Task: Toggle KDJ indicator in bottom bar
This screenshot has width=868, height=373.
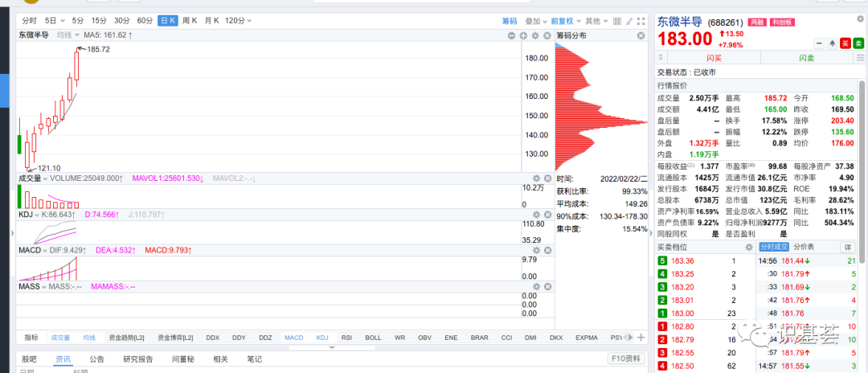Action: coord(323,337)
